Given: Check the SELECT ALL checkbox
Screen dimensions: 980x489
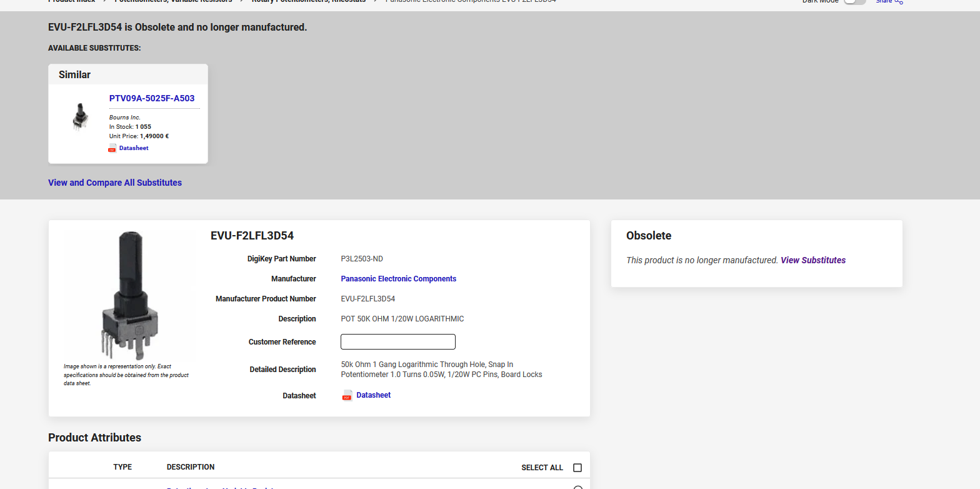Looking at the screenshot, I should [x=577, y=468].
